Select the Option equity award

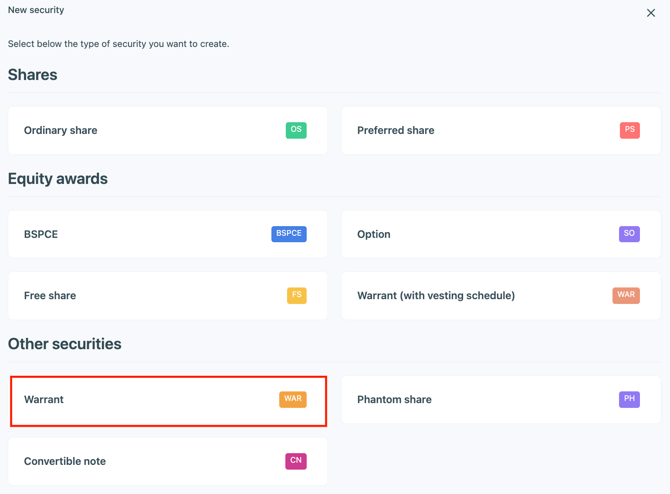[374, 235]
